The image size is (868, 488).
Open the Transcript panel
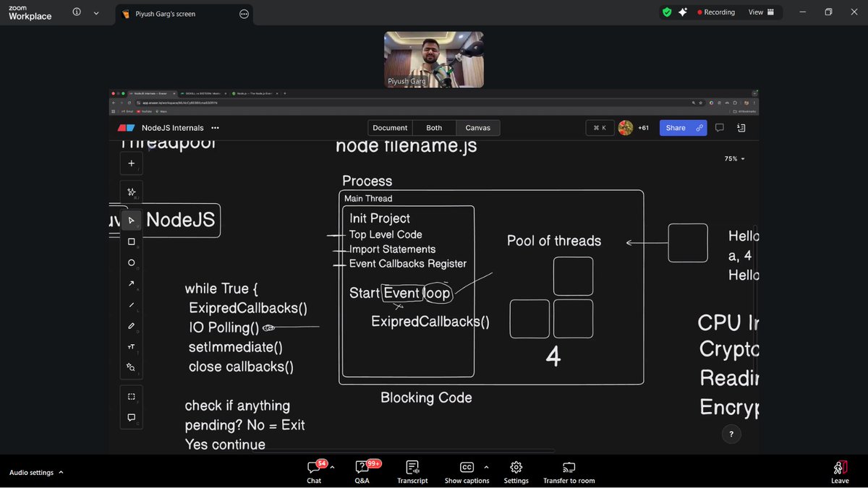click(x=412, y=472)
